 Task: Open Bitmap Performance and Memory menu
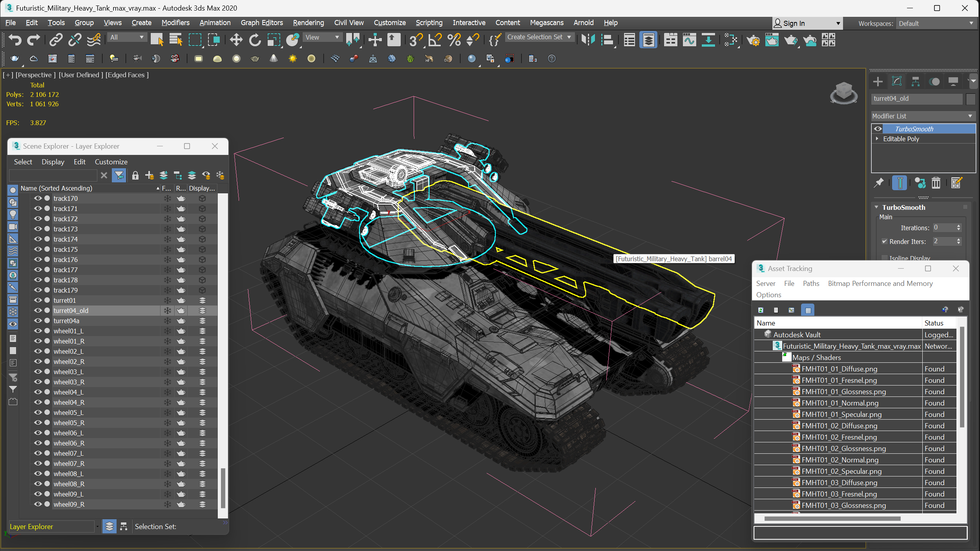coord(880,284)
